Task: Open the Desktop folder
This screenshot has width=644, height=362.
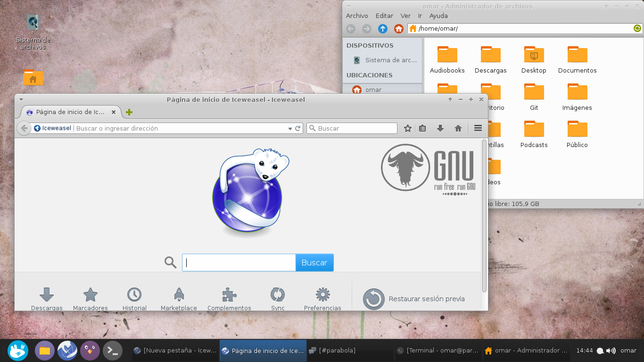Action: pyautogui.click(x=534, y=60)
